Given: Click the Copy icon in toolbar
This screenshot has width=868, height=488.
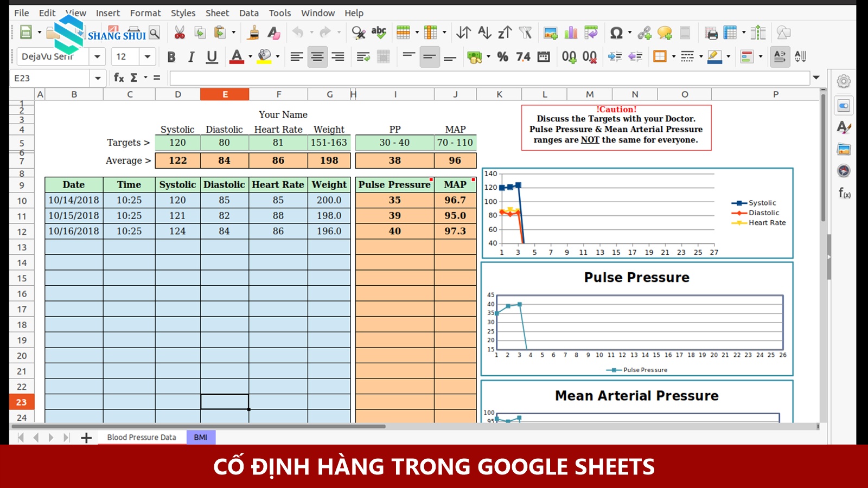Looking at the screenshot, I should click(x=200, y=33).
